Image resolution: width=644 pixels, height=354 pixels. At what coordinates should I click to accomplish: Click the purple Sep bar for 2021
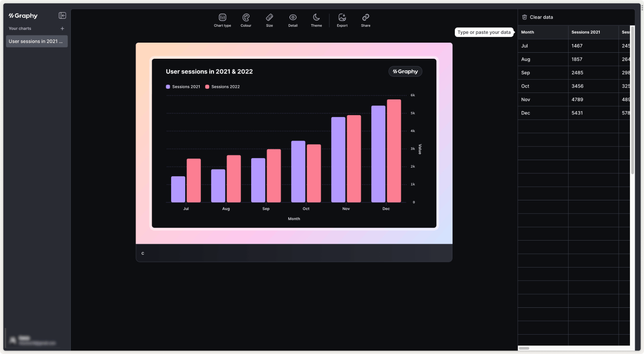coord(258,180)
